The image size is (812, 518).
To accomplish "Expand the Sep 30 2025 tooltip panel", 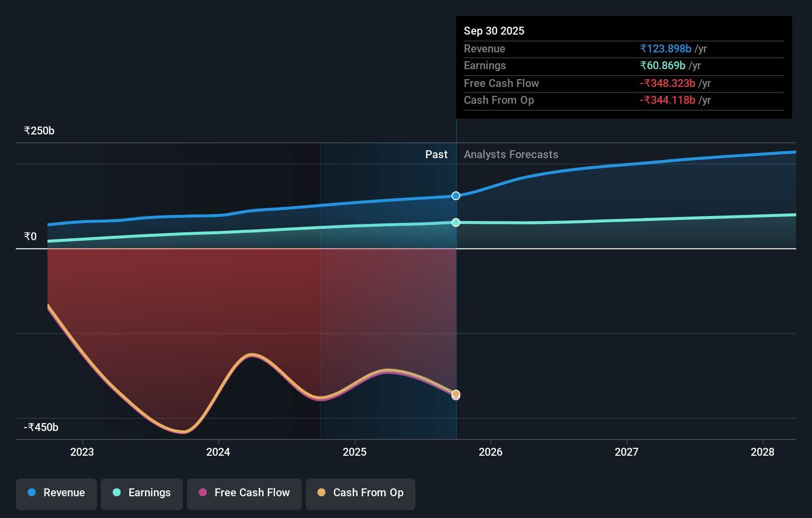I will pos(494,31).
